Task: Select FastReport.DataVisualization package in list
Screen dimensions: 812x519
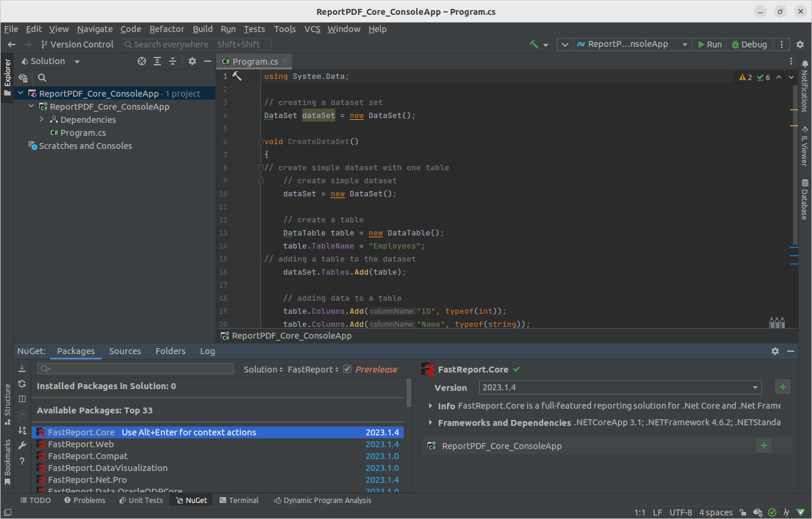Action: (x=107, y=468)
